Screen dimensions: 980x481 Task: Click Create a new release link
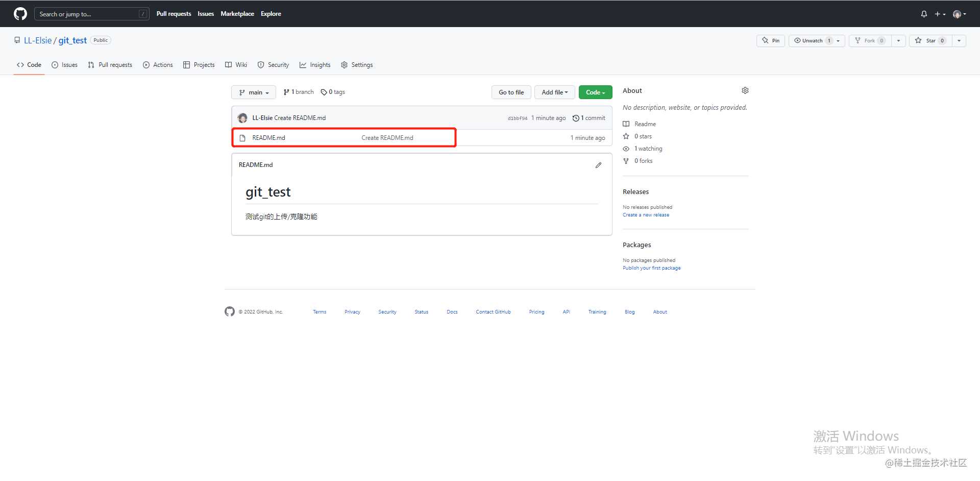tap(646, 215)
